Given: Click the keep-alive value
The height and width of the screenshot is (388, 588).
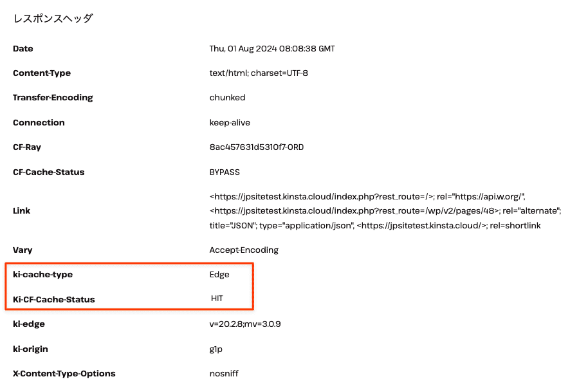Looking at the screenshot, I should [x=230, y=123].
